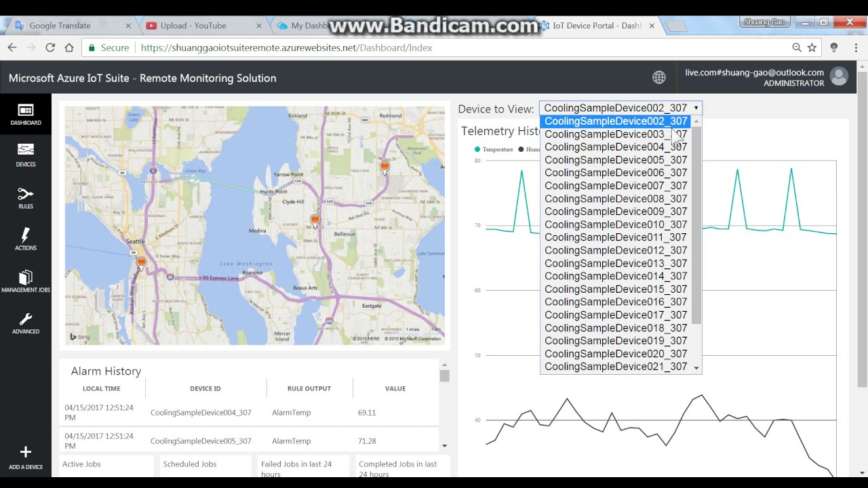
Task: Click the Active Jobs tile
Action: 106,466
